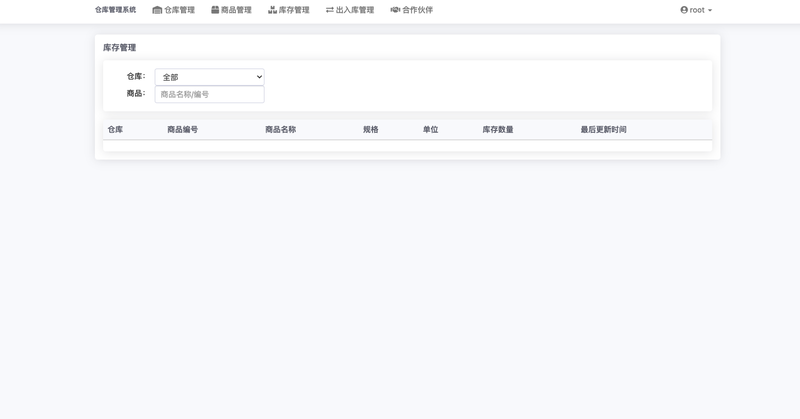Click the 仓库 column header
800x419 pixels.
[115, 130]
